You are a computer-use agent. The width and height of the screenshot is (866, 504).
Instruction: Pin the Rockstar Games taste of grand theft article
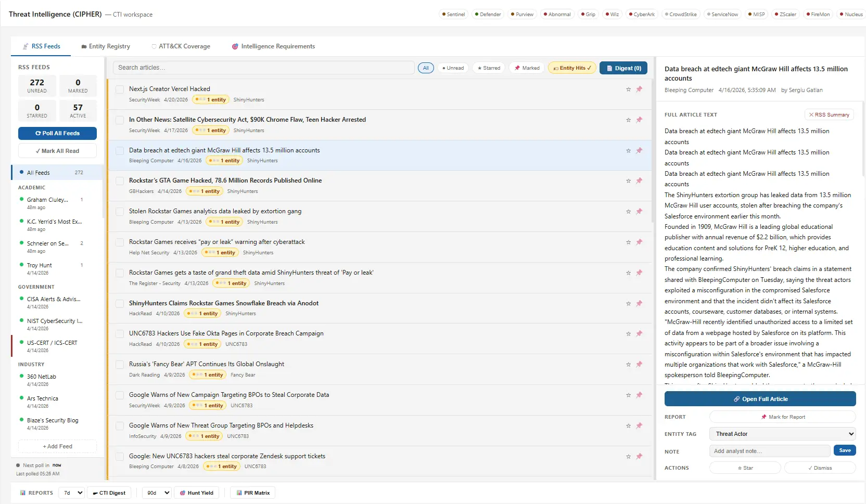tap(639, 273)
